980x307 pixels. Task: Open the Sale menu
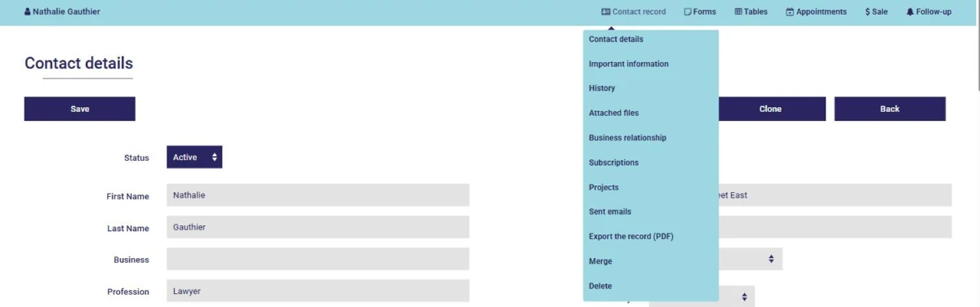coord(876,12)
